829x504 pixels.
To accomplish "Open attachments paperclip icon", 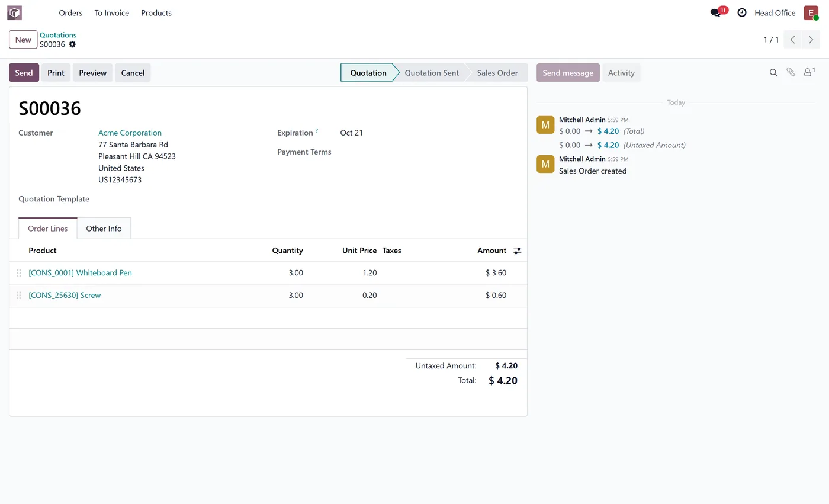I will tap(791, 72).
